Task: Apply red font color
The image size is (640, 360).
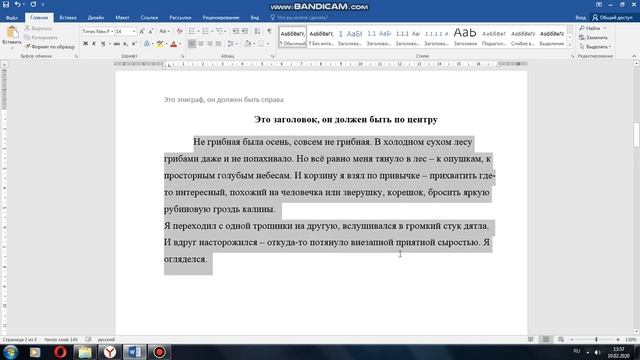Action: (173, 44)
